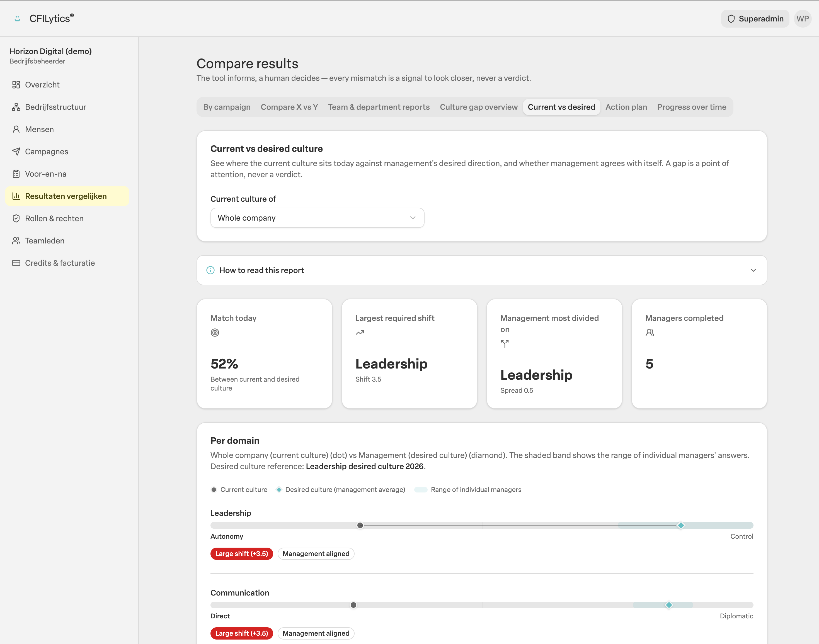Navigate to Campagnes in sidebar
Screen dimensions: 819x644
click(67, 151)
